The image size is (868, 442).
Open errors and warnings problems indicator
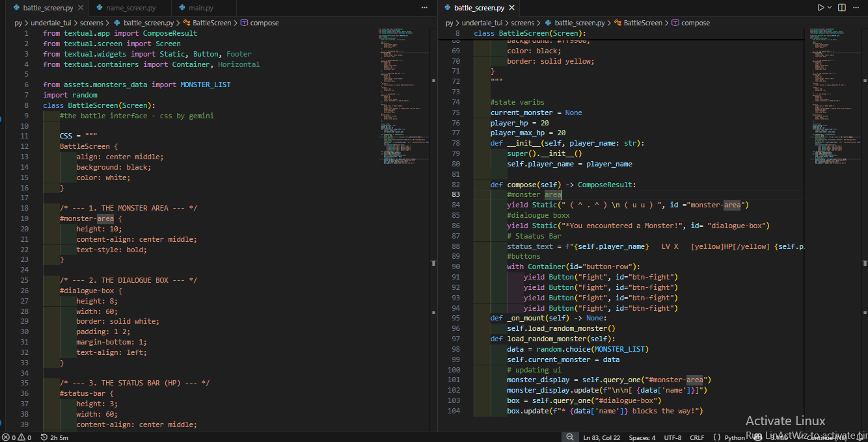point(17,437)
